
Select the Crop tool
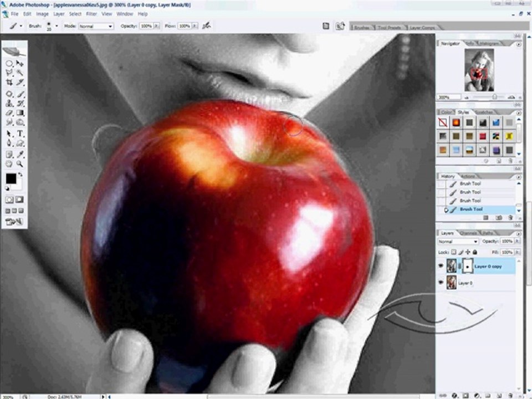tap(9, 82)
